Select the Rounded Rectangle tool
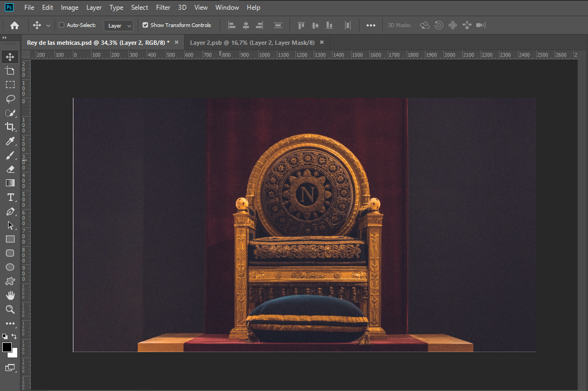This screenshot has width=588, height=391. tap(10, 253)
